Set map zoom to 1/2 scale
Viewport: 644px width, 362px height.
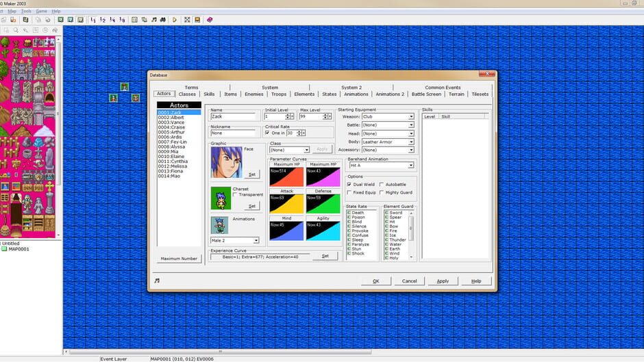103,20
